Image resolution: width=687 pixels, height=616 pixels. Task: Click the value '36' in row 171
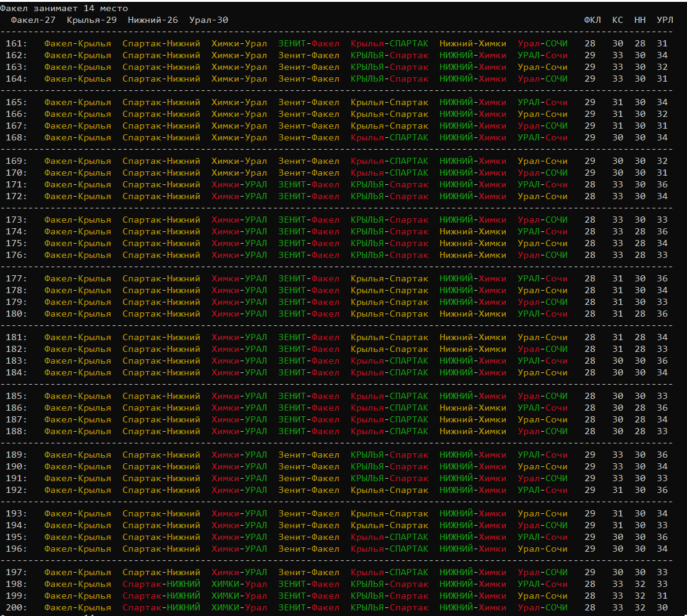pyautogui.click(x=662, y=185)
